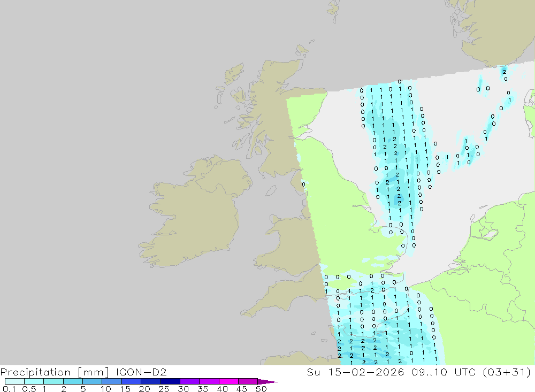Click the date '15-02-2026' text

[366, 372]
